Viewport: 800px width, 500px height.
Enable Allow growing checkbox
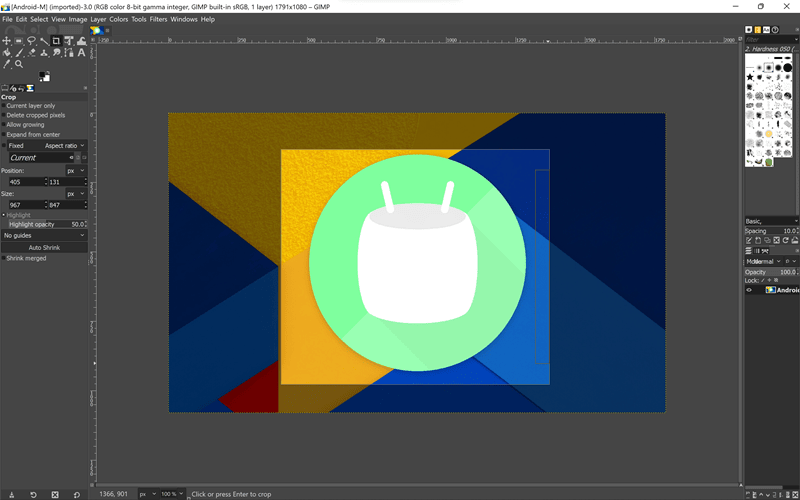tap(4, 124)
